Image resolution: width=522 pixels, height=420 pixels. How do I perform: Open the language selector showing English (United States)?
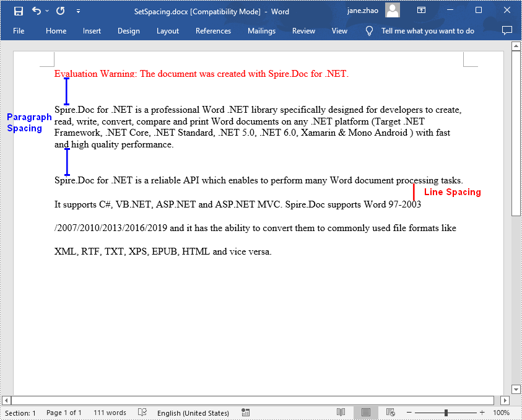tap(193, 412)
